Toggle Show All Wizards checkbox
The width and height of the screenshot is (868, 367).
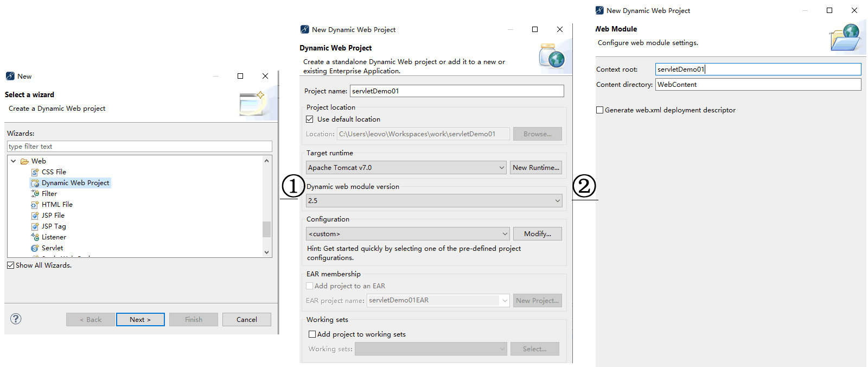coord(11,265)
